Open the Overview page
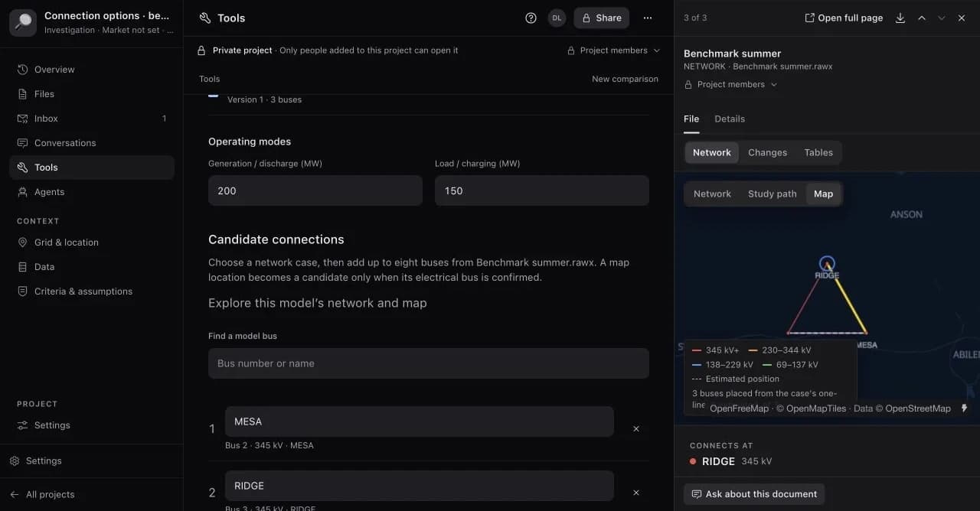 point(92,70)
